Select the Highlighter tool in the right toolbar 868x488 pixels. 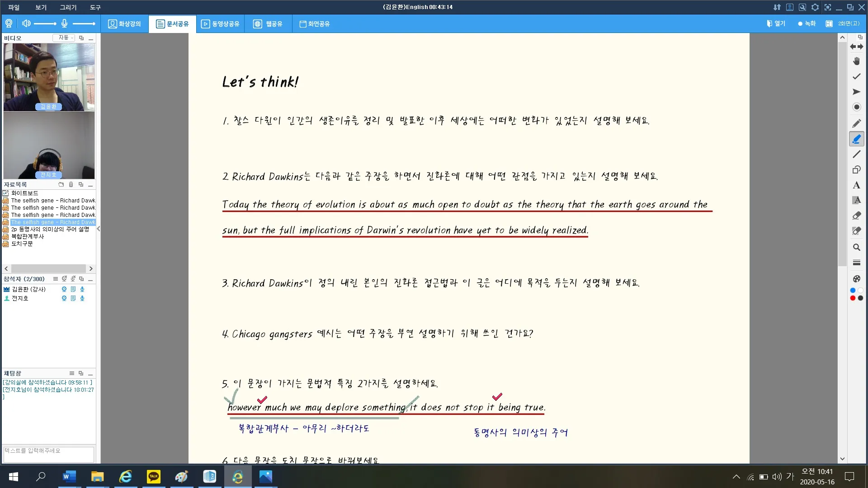[856, 139]
